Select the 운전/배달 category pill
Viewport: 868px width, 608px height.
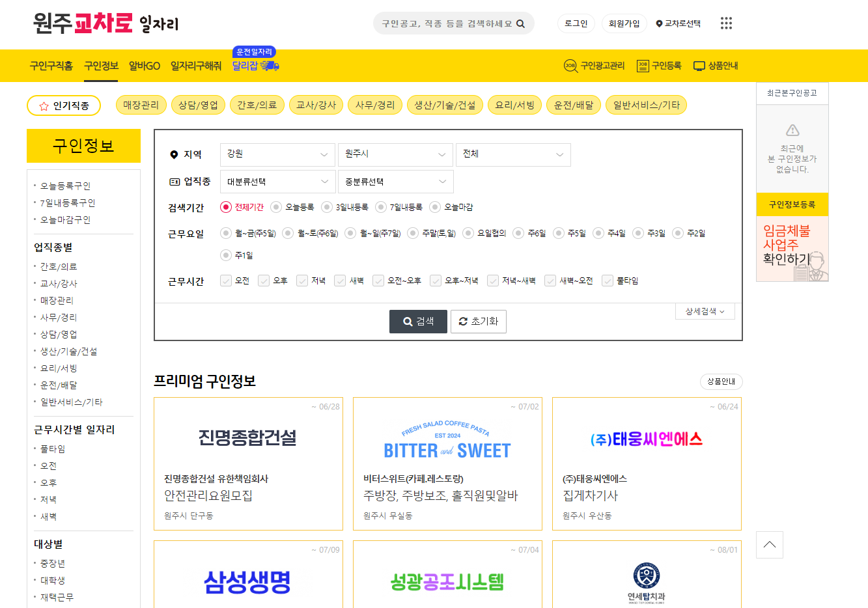pyautogui.click(x=574, y=105)
